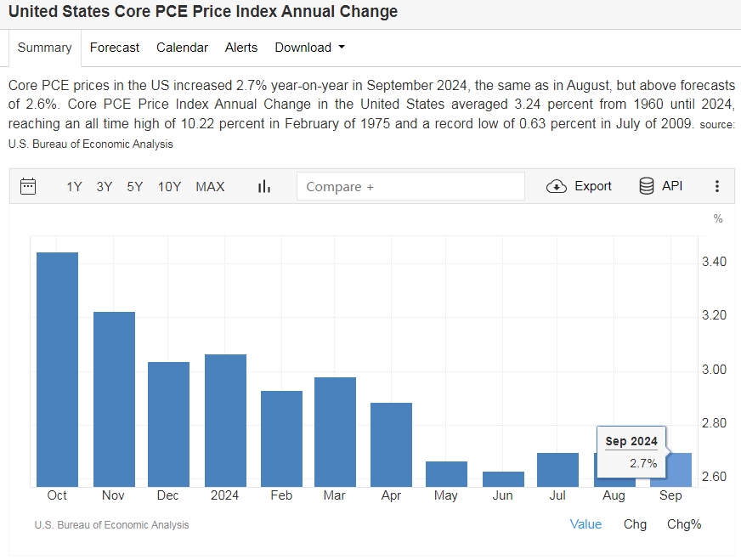The width and height of the screenshot is (741, 560).
Task: Expand the Download dropdown menu
Action: [309, 48]
